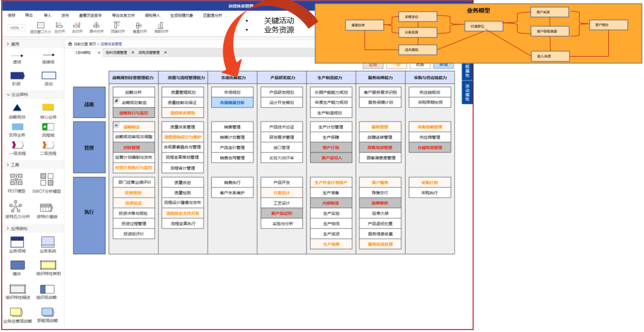The height and width of the screenshot is (332, 644).
Task: Select the 战略规划 triangle shape
Action: tap(17, 107)
